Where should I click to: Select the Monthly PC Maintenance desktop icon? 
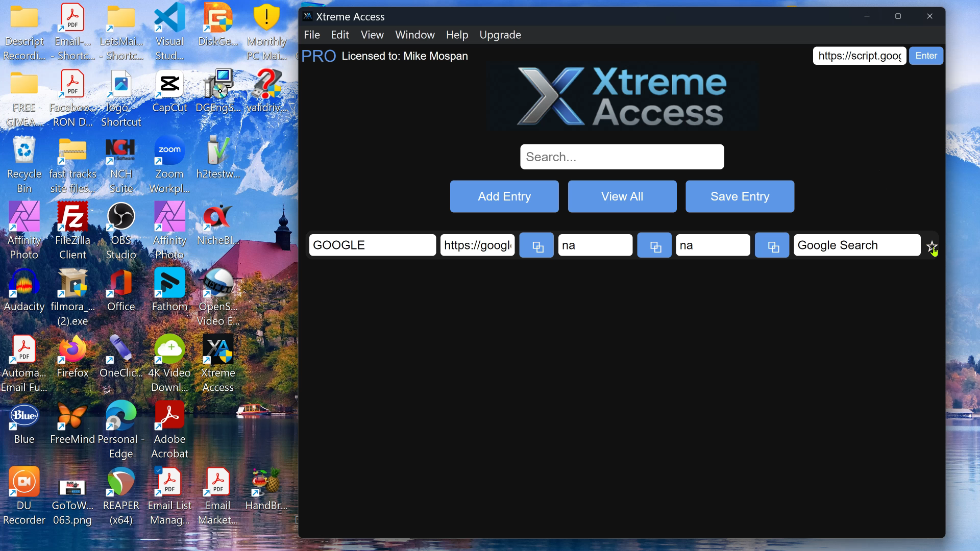[266, 32]
